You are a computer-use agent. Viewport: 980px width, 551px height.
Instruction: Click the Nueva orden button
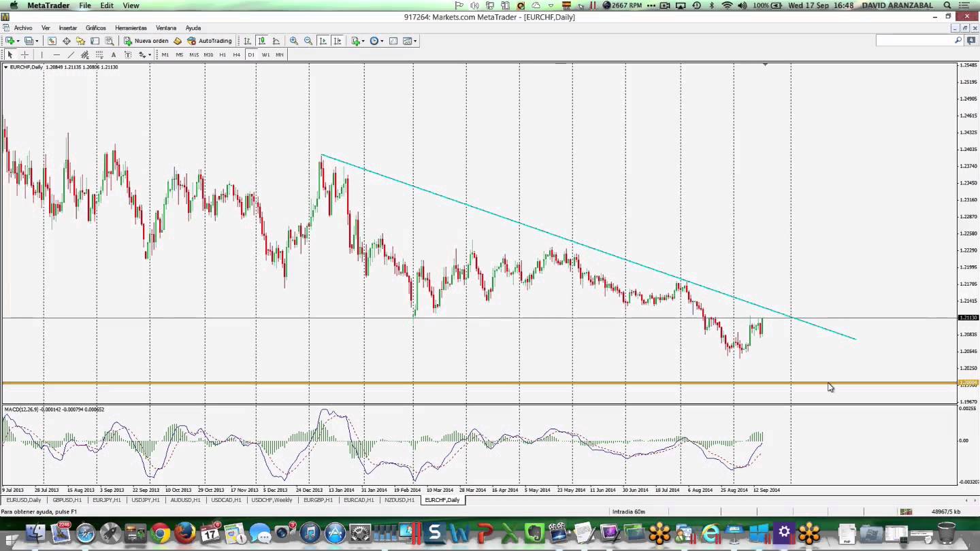tap(146, 41)
